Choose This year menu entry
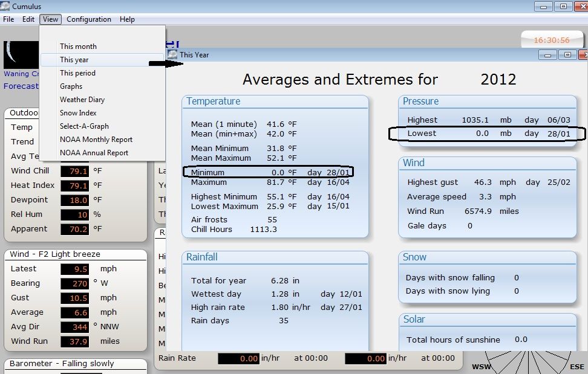The height and width of the screenshot is (374, 588). [74, 60]
